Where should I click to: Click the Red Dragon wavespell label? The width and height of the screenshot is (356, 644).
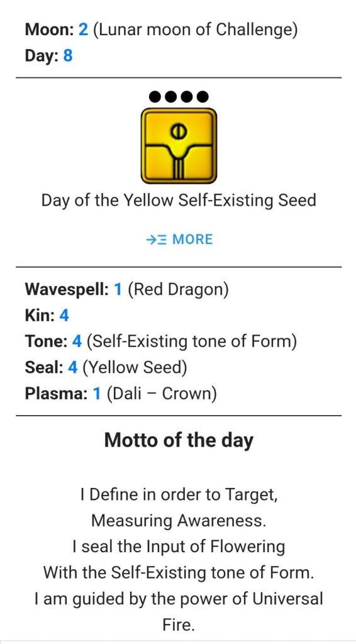click(x=178, y=291)
